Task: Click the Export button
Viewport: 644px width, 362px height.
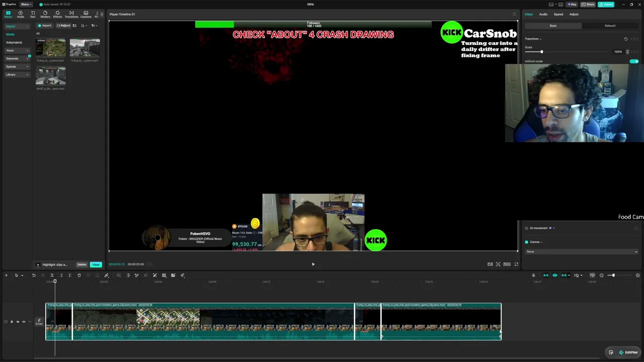Action: [x=606, y=5]
